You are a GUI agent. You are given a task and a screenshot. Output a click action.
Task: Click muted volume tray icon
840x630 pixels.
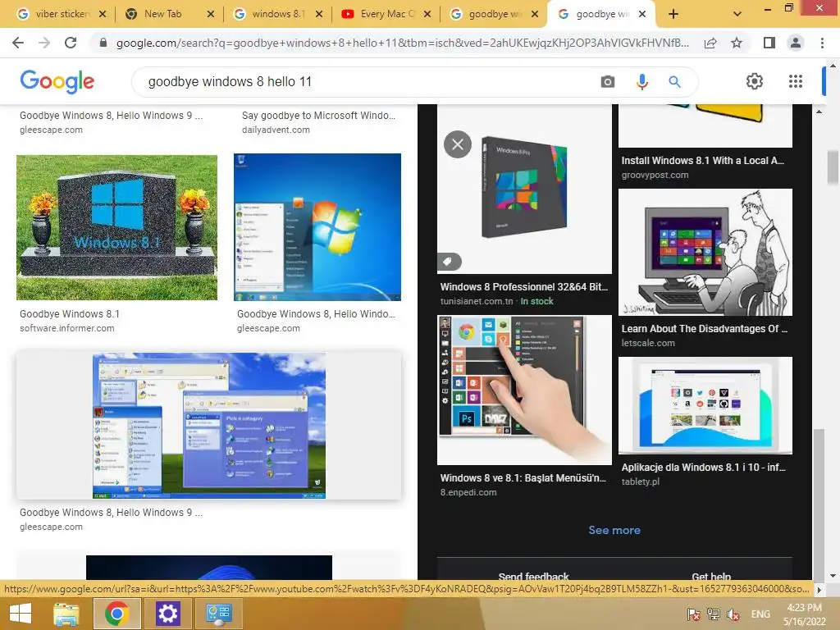pos(733,614)
